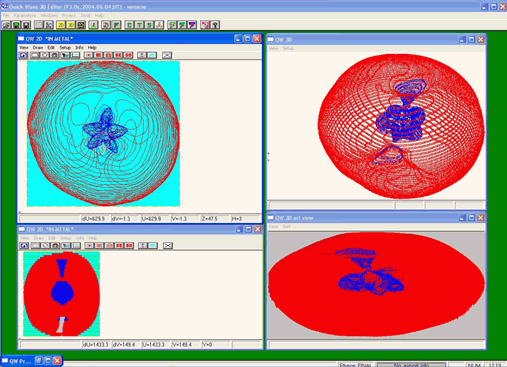This screenshot has height=367, width=507.
Task: Click the QW 3D art view title bar
Action: point(362,218)
